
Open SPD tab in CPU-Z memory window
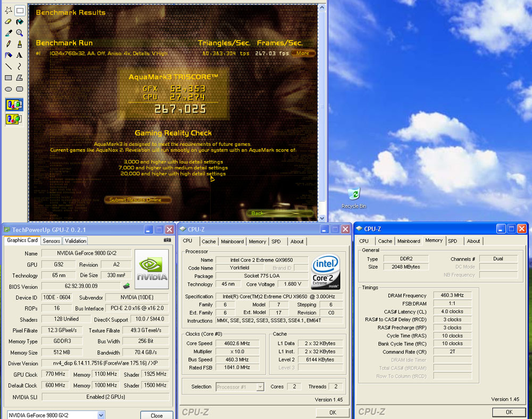[453, 241]
